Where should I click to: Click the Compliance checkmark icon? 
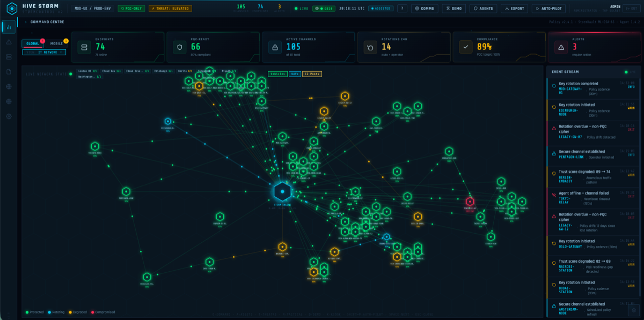[x=466, y=48]
